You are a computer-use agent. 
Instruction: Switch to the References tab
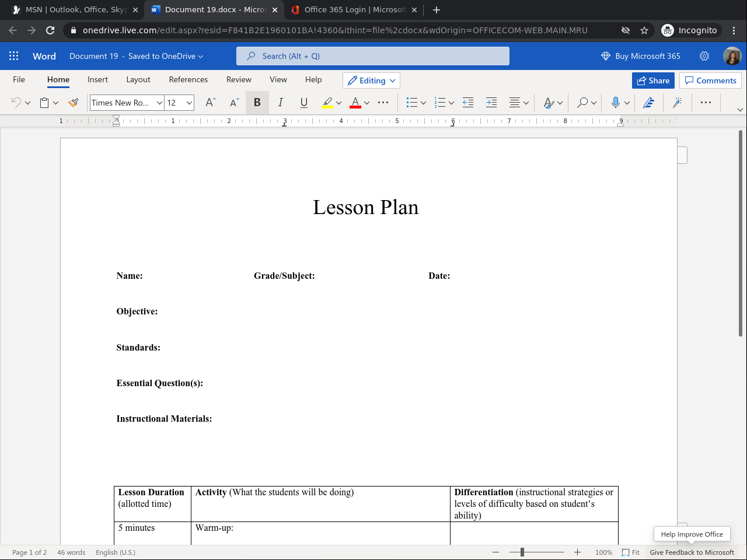pyautogui.click(x=188, y=79)
